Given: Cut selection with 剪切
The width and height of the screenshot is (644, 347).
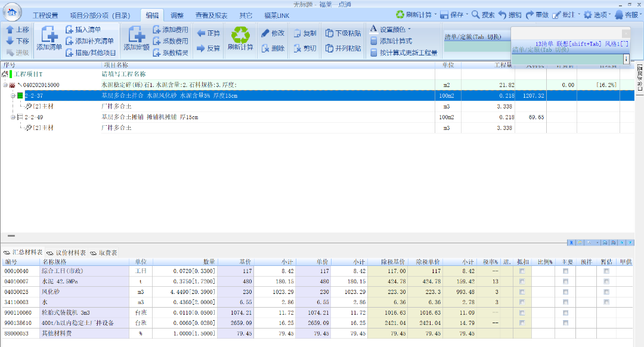Looking at the screenshot, I should [305, 48].
